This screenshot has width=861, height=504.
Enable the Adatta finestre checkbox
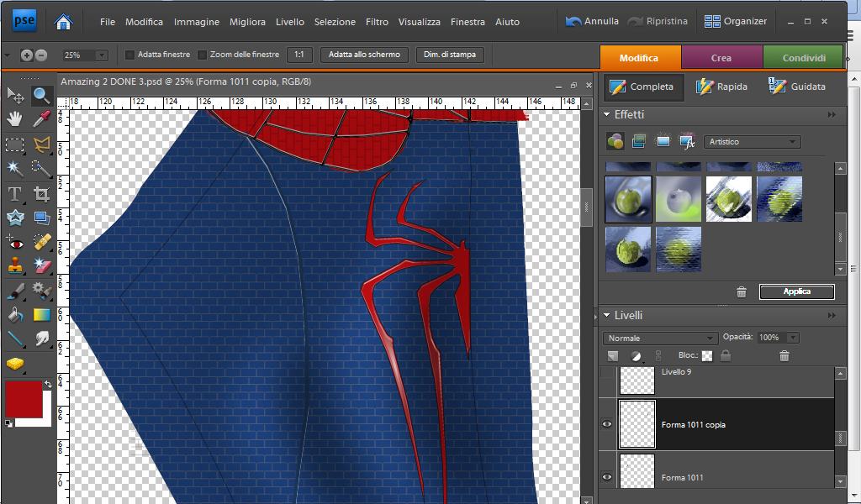[129, 55]
